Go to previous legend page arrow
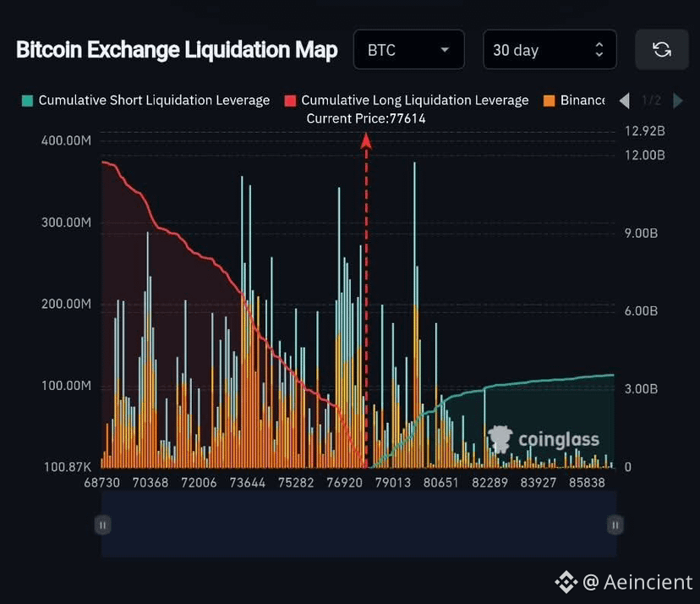This screenshot has width=700, height=604. [x=625, y=101]
